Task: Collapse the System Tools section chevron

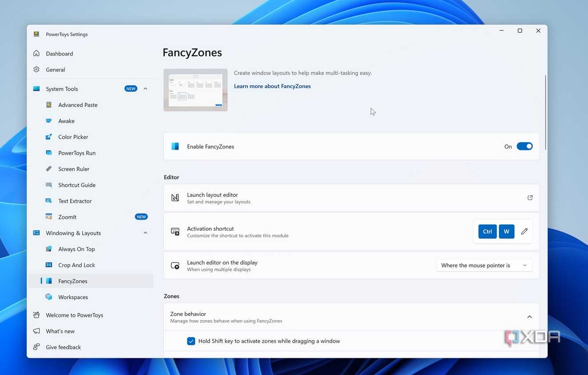Action: point(145,89)
